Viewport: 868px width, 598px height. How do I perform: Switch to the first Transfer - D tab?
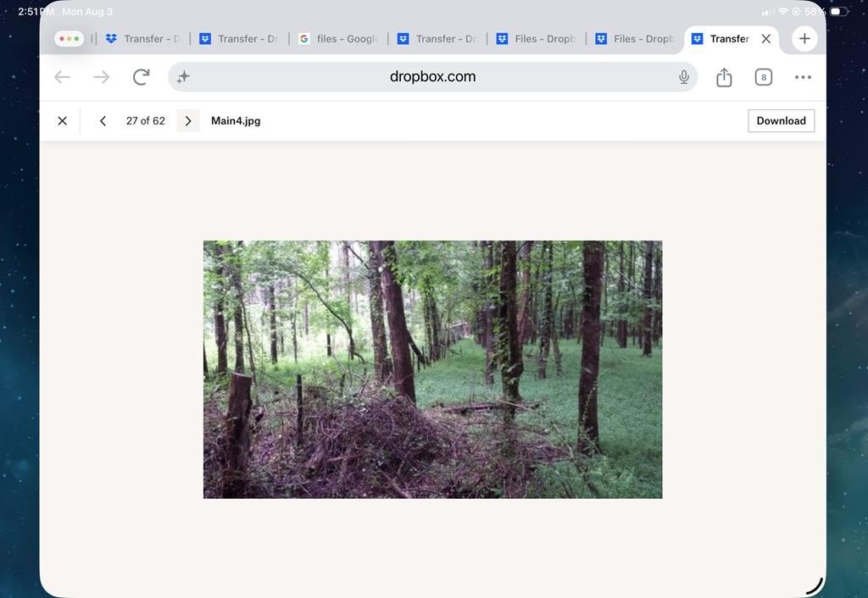143,39
